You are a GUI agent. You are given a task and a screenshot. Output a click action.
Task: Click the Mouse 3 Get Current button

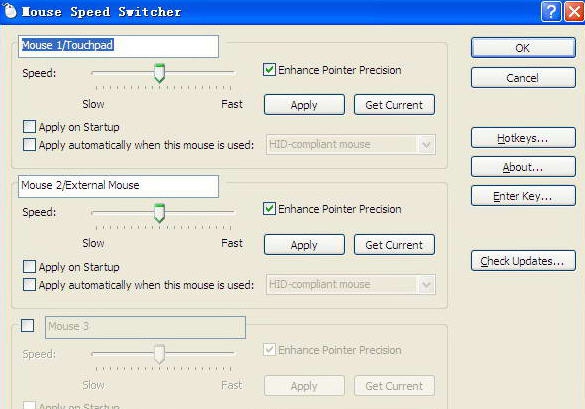pyautogui.click(x=394, y=385)
